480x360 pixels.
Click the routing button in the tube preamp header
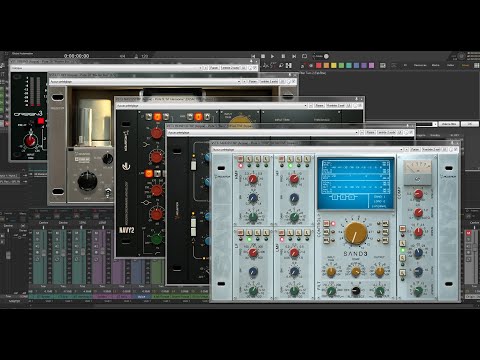[269, 81]
